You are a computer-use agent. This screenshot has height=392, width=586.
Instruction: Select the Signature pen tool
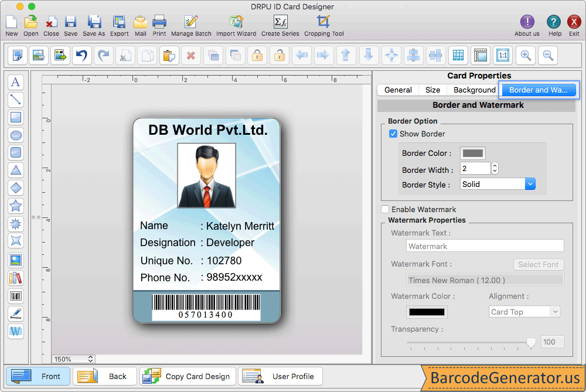16,313
